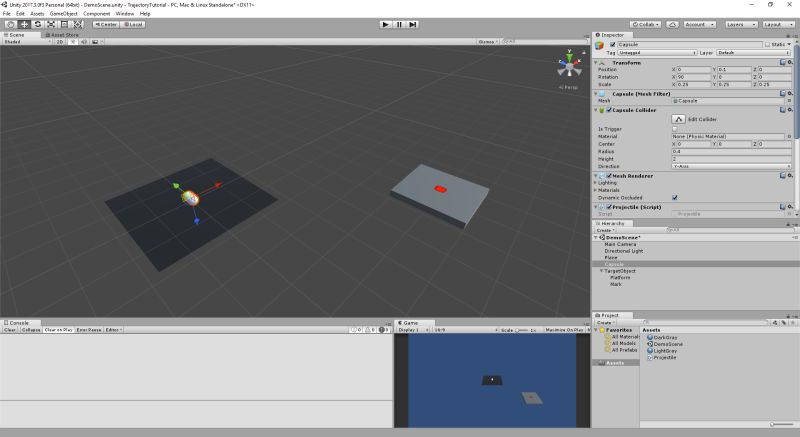
Task: Open the Transform component gear menu
Action: pos(790,62)
